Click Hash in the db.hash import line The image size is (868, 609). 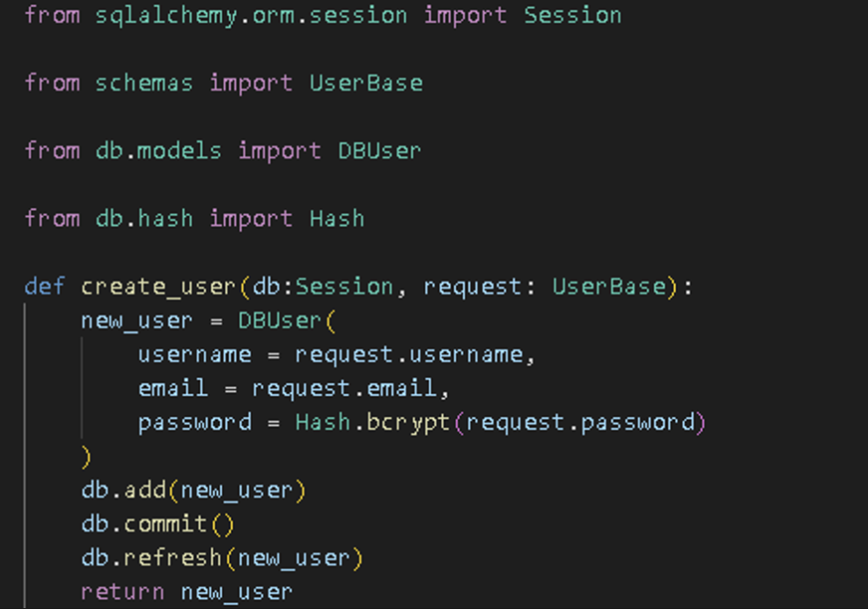click(337, 218)
